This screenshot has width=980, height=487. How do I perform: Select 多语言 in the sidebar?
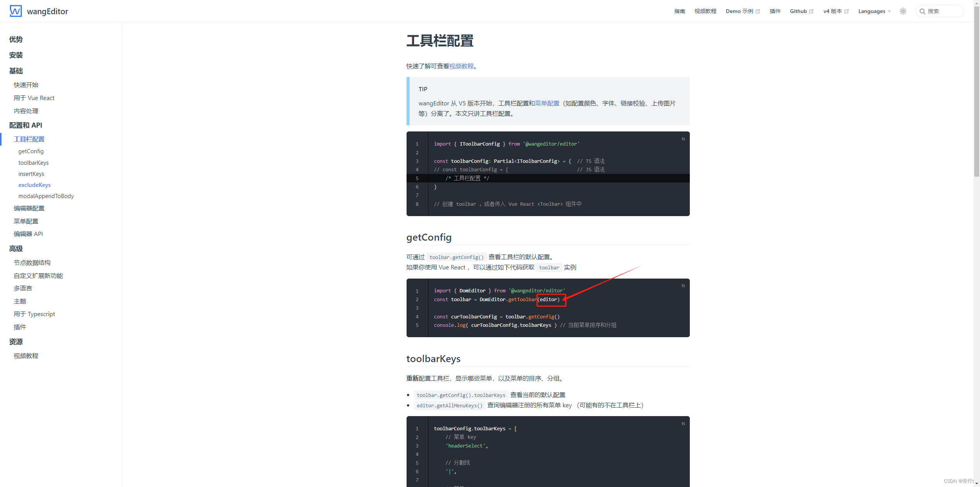[x=23, y=288]
